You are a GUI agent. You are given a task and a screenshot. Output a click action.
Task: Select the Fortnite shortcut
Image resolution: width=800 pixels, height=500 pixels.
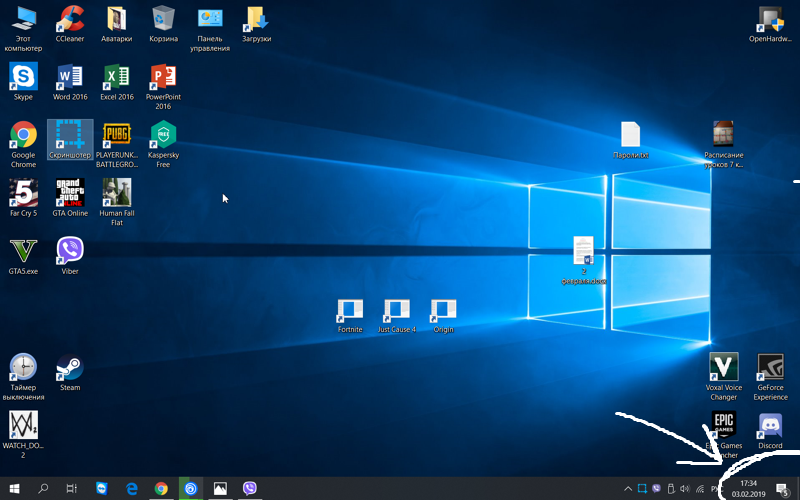click(x=350, y=316)
